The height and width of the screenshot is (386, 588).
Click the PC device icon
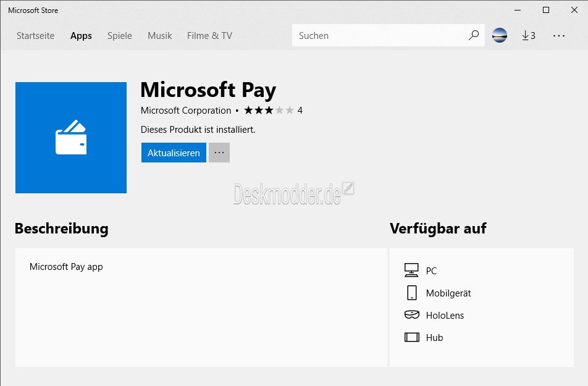coord(411,270)
